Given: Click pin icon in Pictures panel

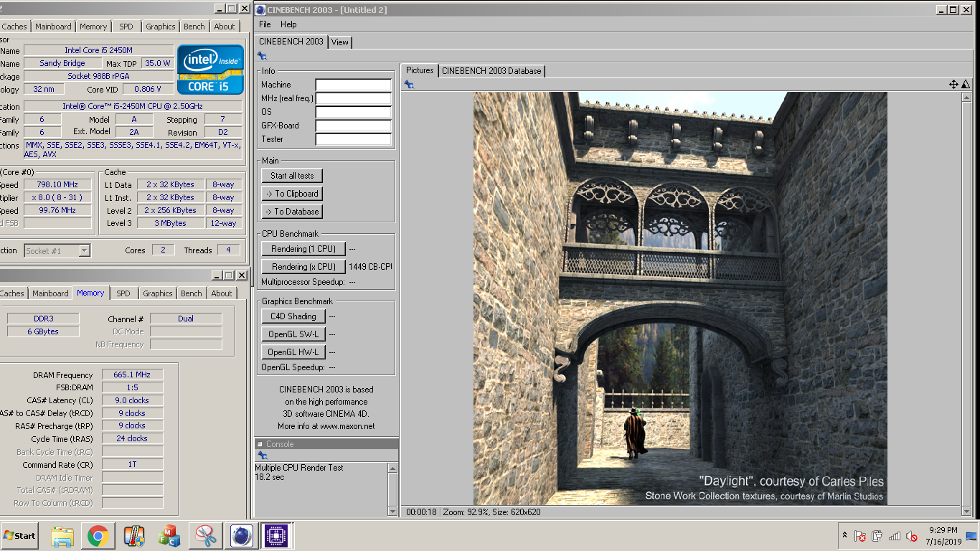Looking at the screenshot, I should pyautogui.click(x=409, y=85).
